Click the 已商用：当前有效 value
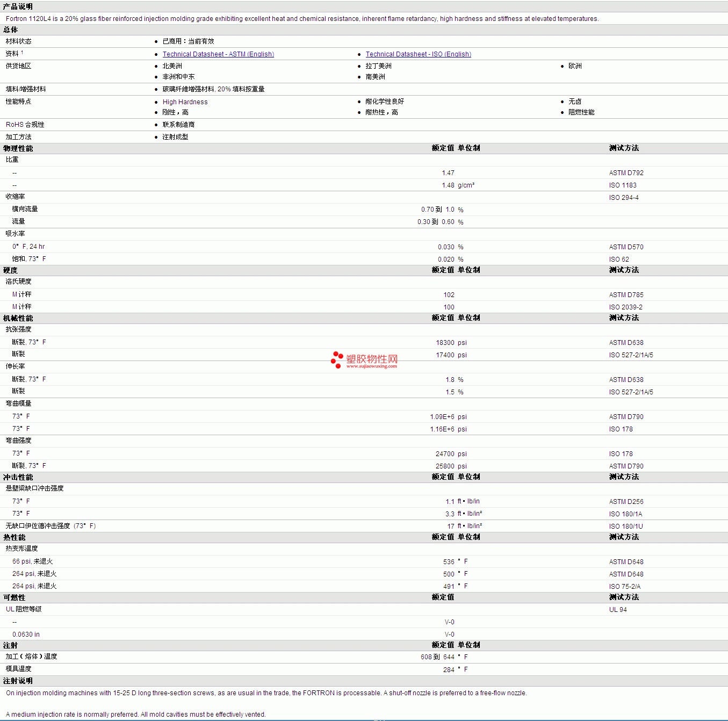The height and width of the screenshot is (721, 728). point(188,41)
